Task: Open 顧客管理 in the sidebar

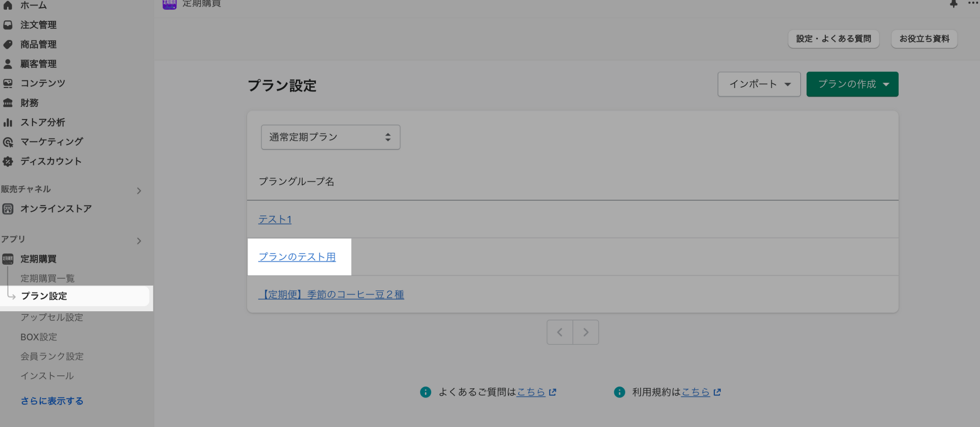Action: [x=38, y=64]
